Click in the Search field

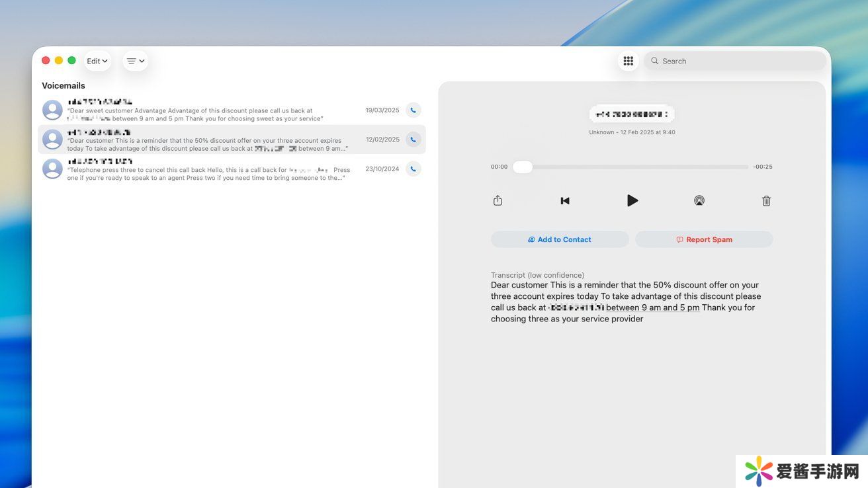click(734, 61)
